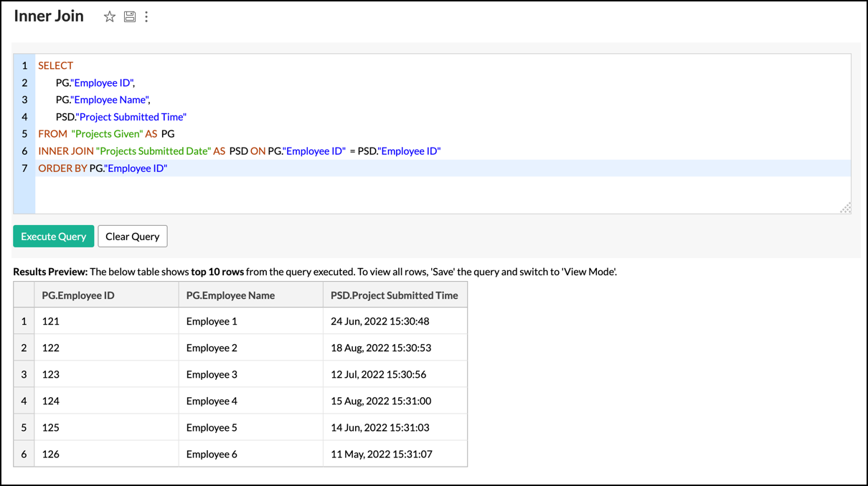
Task: Mark the Inner Join query as favorite with the star
Action: coord(110,16)
